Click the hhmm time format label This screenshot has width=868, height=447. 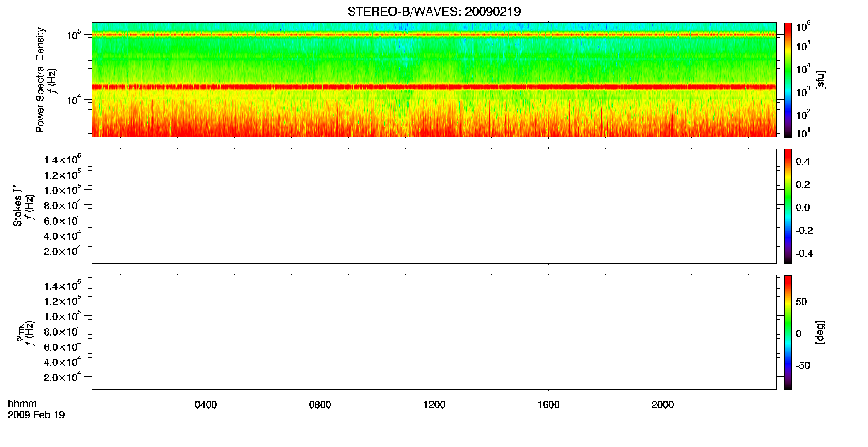(22, 404)
